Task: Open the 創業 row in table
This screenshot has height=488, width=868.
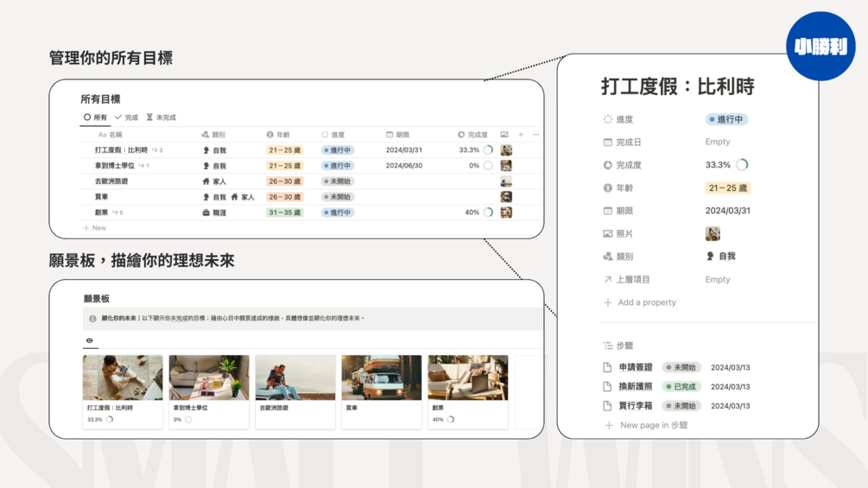Action: click(101, 212)
